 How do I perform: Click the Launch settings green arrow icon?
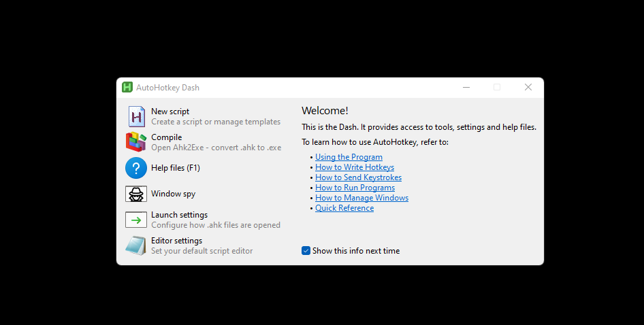coord(136,220)
